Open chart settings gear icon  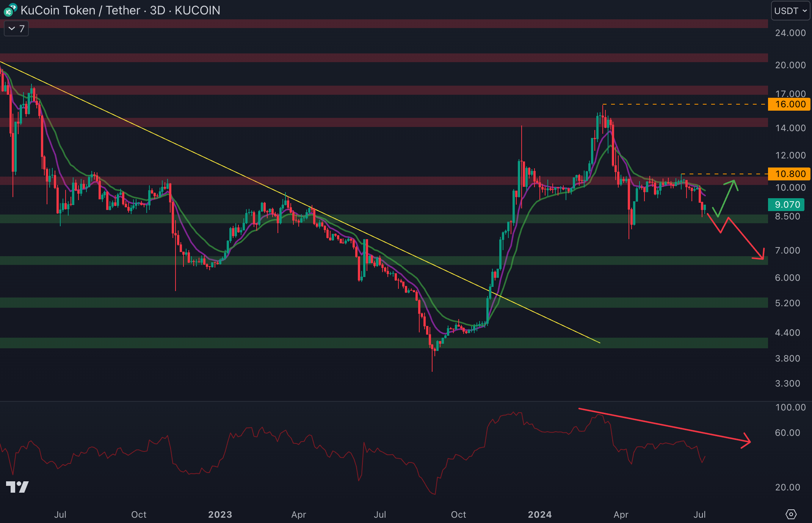point(791,514)
